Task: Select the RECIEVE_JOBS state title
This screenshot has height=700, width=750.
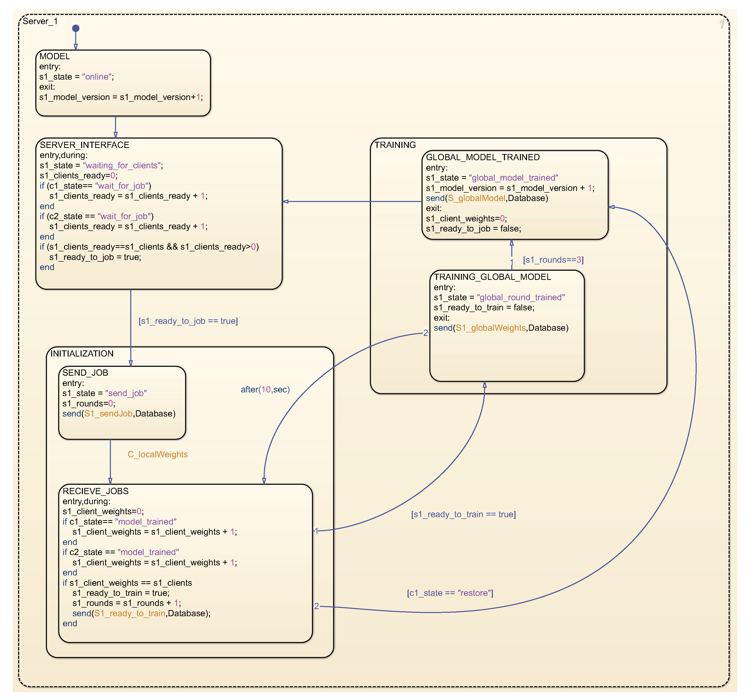Action: [x=95, y=491]
